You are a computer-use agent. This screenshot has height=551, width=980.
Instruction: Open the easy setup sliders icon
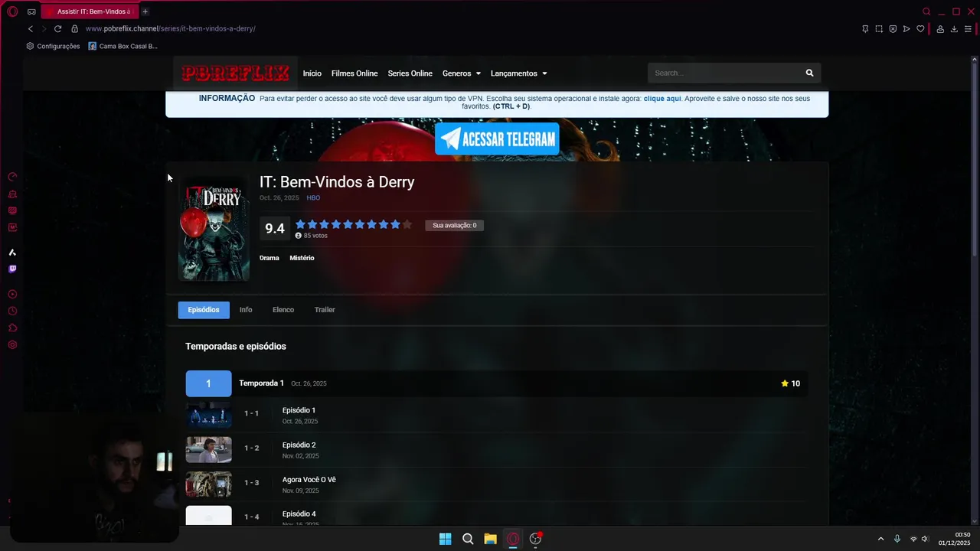(x=969, y=29)
